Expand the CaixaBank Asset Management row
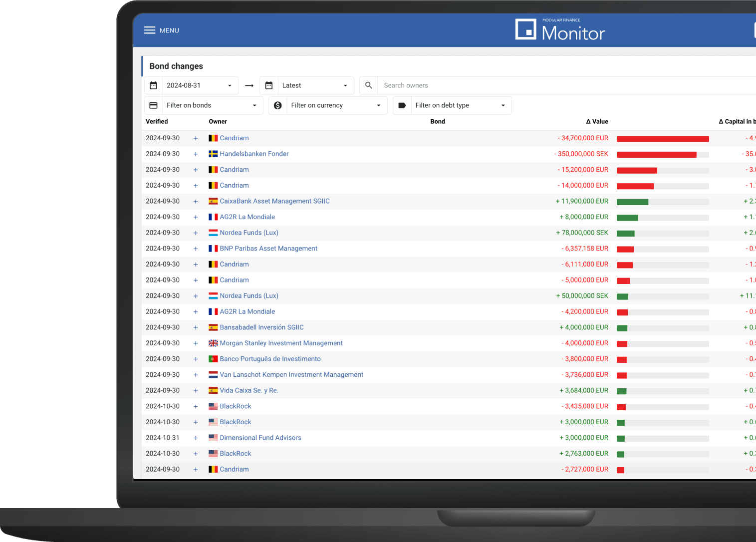The height and width of the screenshot is (542, 756). [x=196, y=202]
